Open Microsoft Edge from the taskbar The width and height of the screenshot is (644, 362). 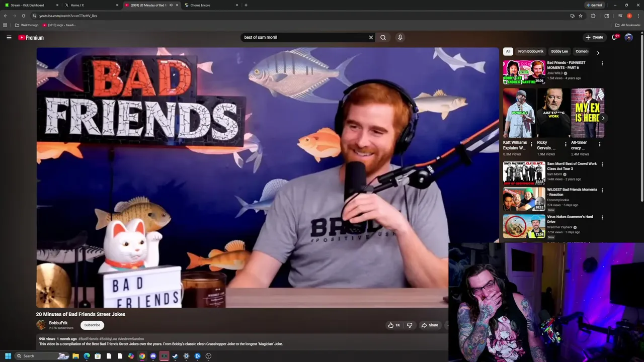[x=87, y=356]
